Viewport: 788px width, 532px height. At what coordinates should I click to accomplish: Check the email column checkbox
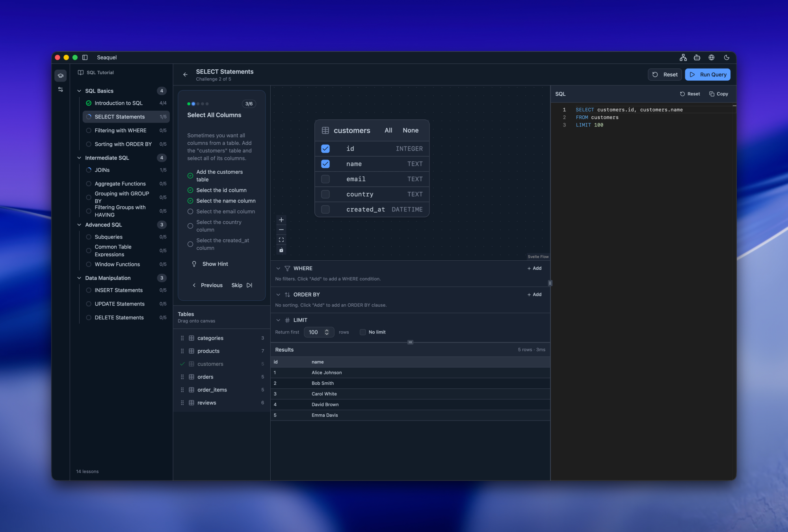(x=325, y=179)
